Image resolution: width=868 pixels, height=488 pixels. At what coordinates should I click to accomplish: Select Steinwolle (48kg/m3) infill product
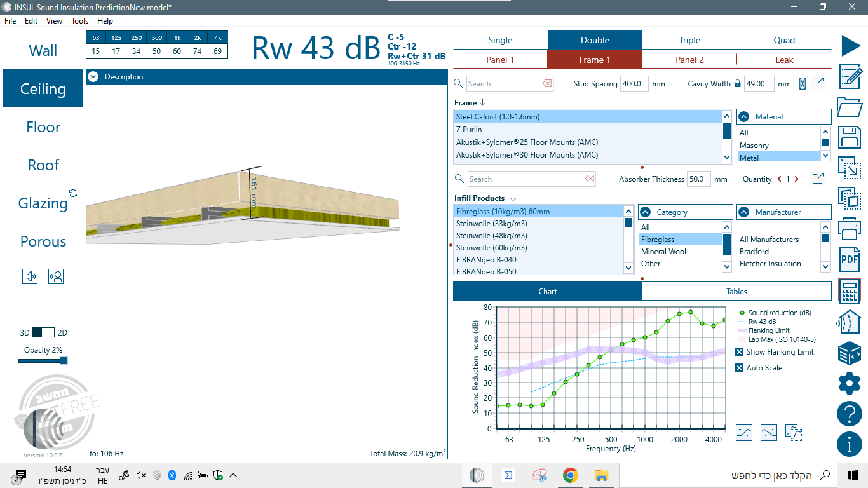tap(491, 236)
